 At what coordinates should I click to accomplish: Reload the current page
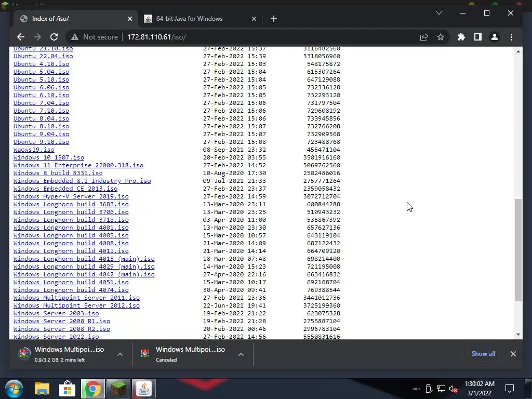[x=54, y=37]
